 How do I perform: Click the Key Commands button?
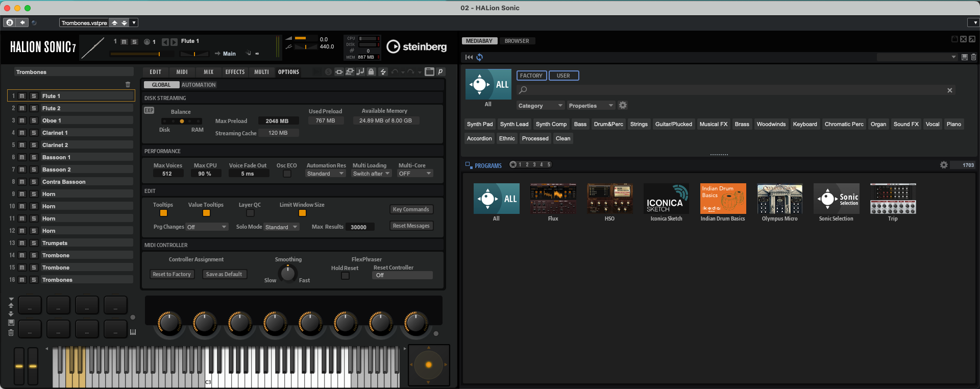pyautogui.click(x=411, y=209)
